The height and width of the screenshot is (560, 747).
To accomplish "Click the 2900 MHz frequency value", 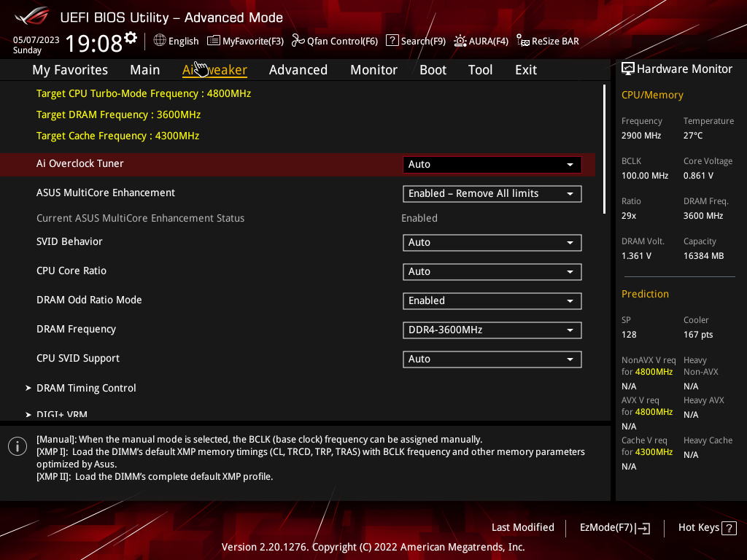I will tap(641, 136).
